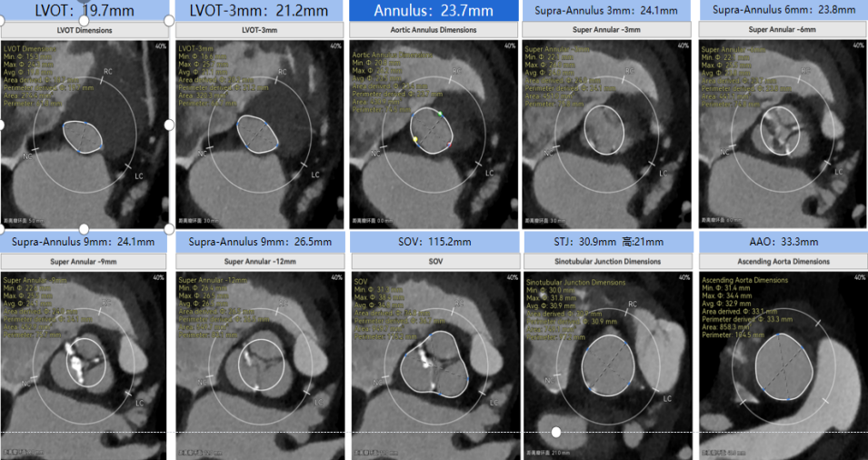Select the AAO: 33.3mm title label
This screenshot has width=868, height=460.
coord(782,241)
